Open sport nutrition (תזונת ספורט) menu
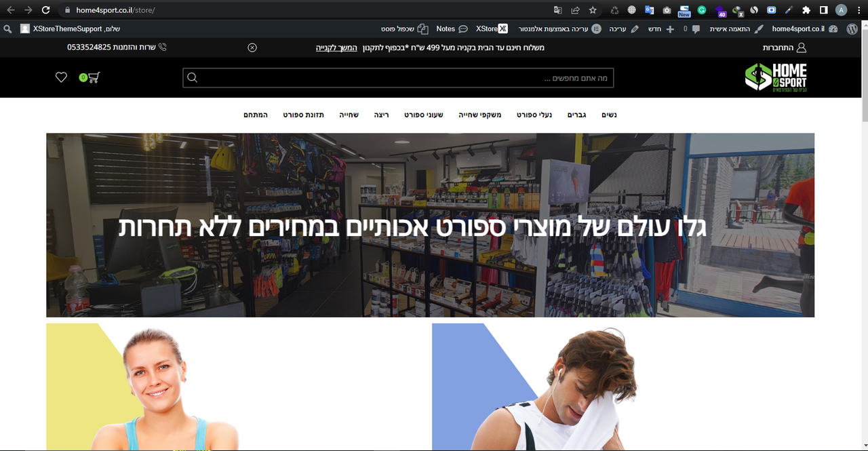Image resolution: width=868 pixels, height=451 pixels. coord(303,115)
